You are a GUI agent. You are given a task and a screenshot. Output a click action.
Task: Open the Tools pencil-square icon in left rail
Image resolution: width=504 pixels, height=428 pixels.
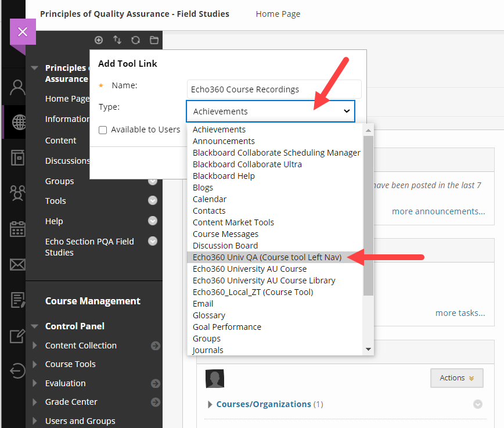17,336
